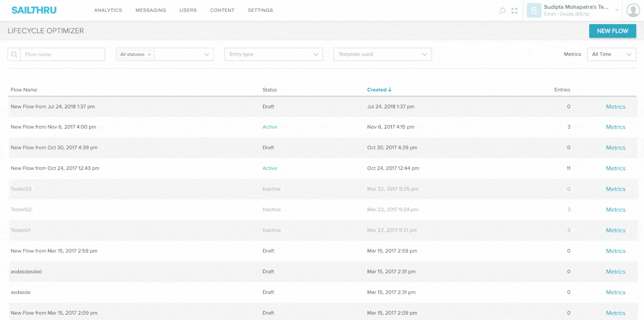Click the New Flow button

point(612,31)
